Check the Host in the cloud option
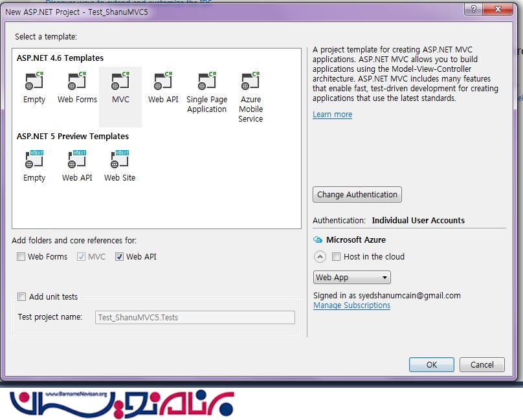This screenshot has height=420, width=523. [337, 257]
